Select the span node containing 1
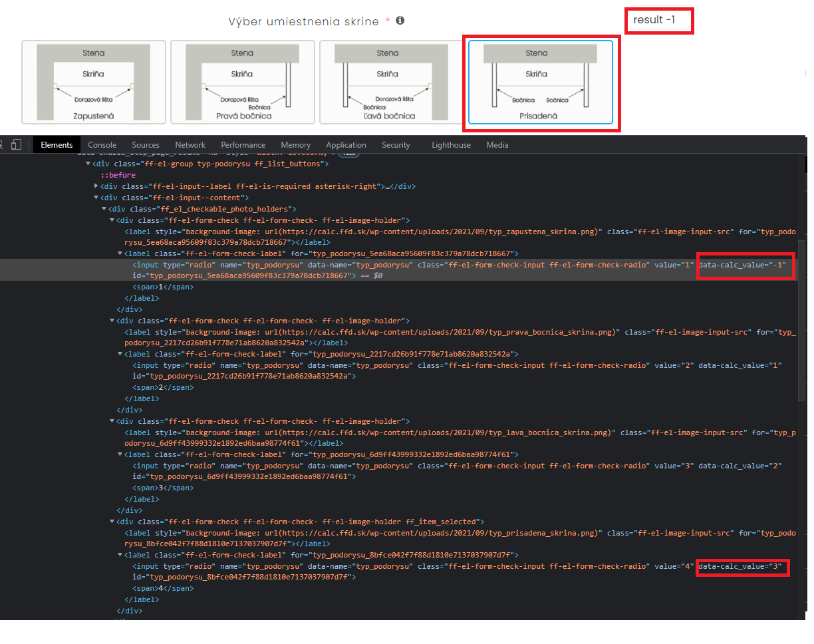814x644 pixels. click(163, 287)
